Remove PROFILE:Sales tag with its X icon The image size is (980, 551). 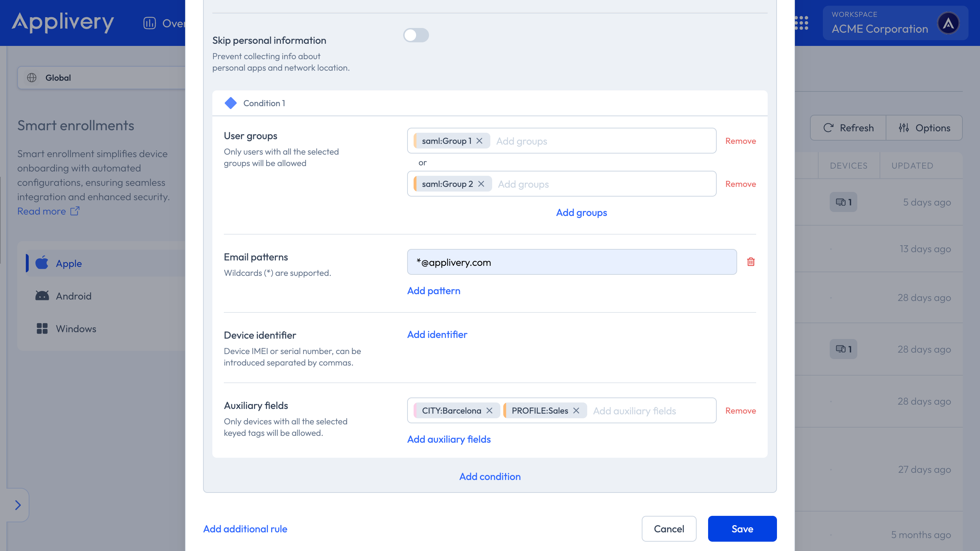pyautogui.click(x=576, y=411)
